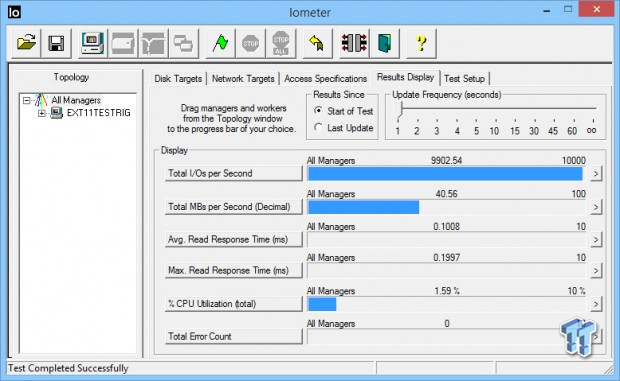Click the CPU Utilization progress bar
Viewport: 620px width, 381px height.
tap(447, 304)
